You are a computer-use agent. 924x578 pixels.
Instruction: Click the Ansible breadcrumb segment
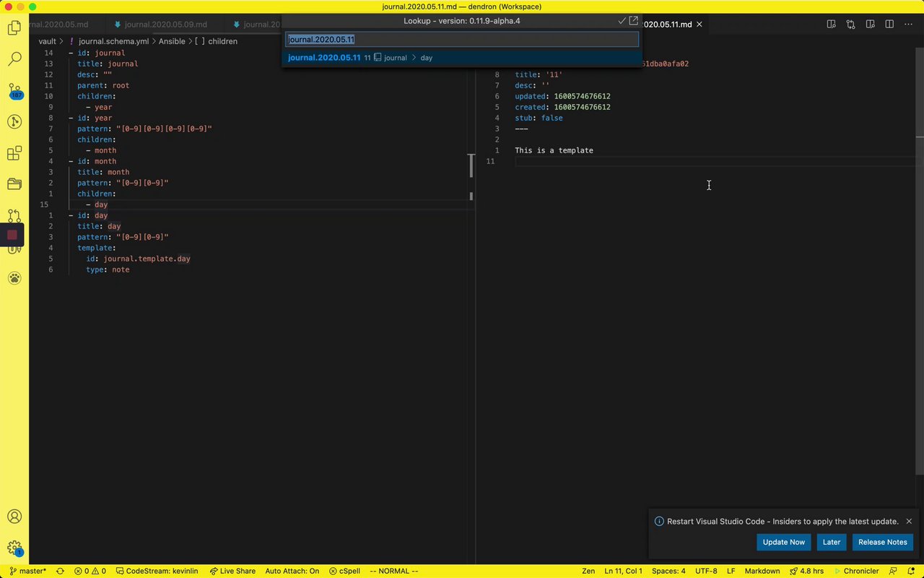(x=172, y=41)
